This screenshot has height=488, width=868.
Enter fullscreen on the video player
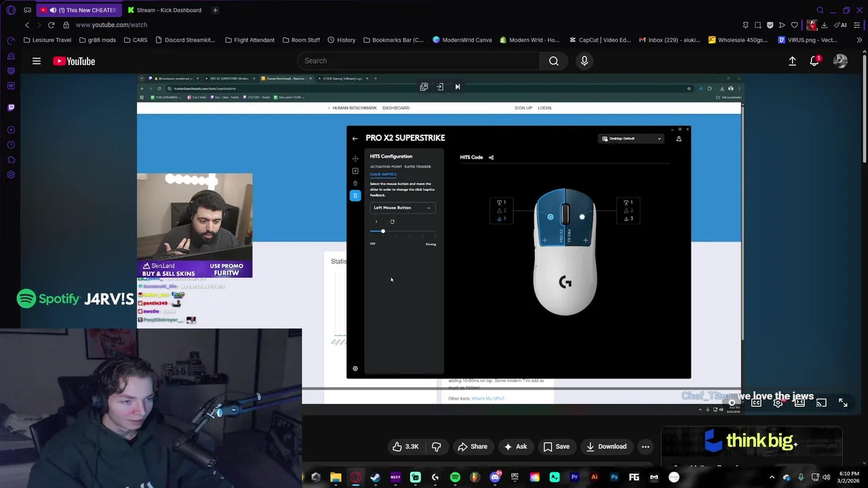[x=843, y=403]
